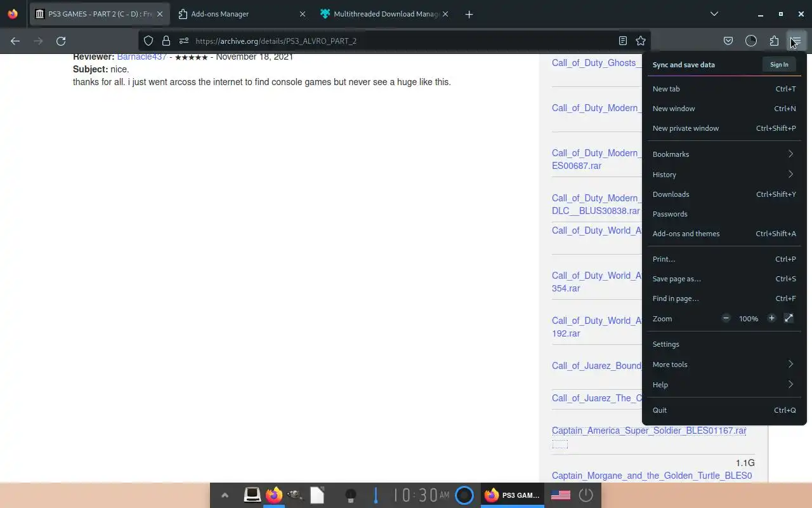812x508 pixels.
Task: Expand the Help submenu
Action: click(724, 385)
